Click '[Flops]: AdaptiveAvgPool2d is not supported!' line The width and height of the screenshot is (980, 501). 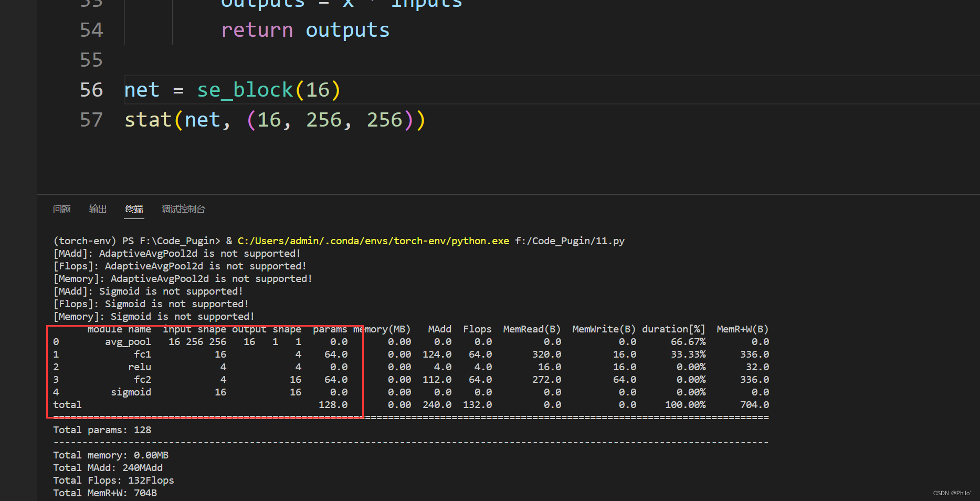coord(180,266)
